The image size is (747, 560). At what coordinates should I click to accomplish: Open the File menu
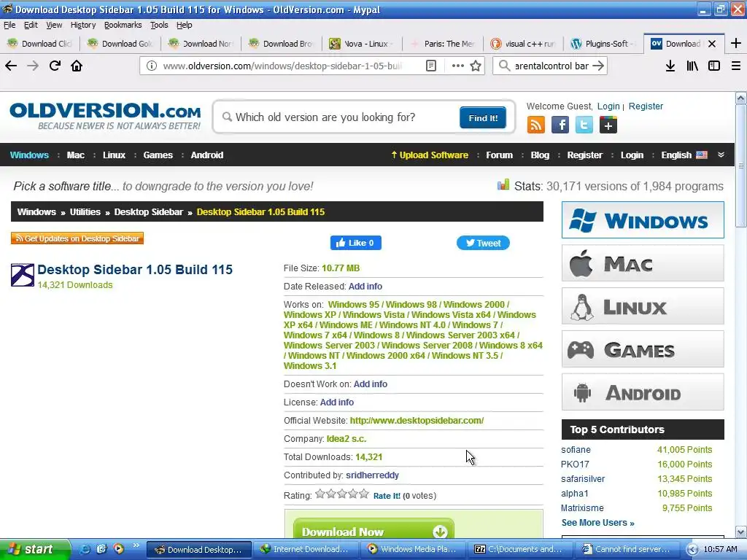[9, 25]
